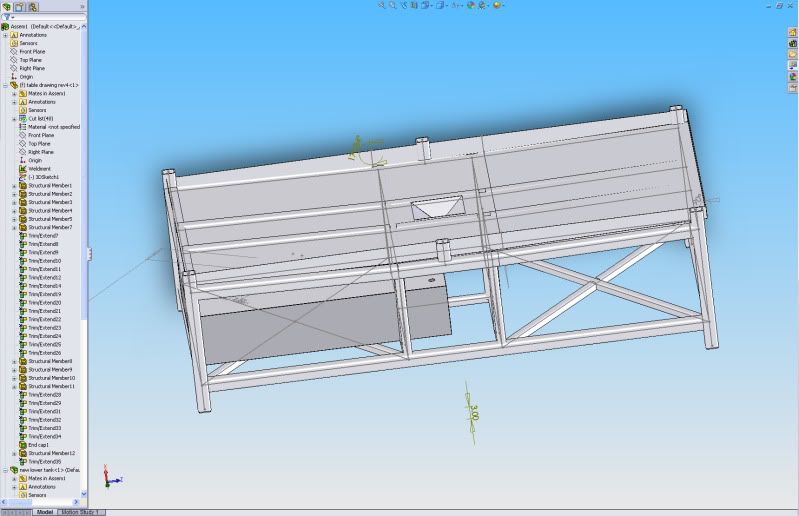Select the Trim/Extend35 feature

[44, 461]
